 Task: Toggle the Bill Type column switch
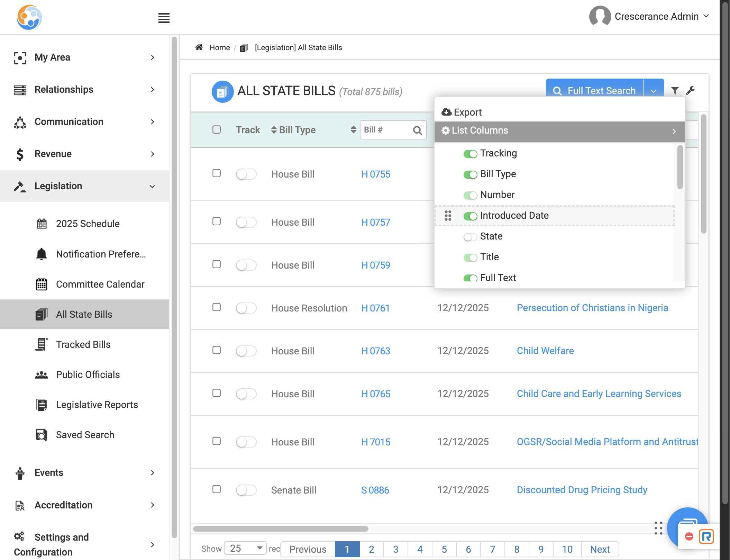point(471,174)
